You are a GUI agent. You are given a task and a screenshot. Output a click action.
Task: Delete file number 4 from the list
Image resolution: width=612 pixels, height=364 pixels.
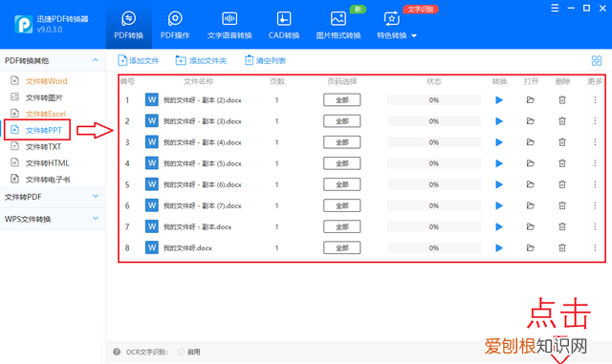pos(562,163)
